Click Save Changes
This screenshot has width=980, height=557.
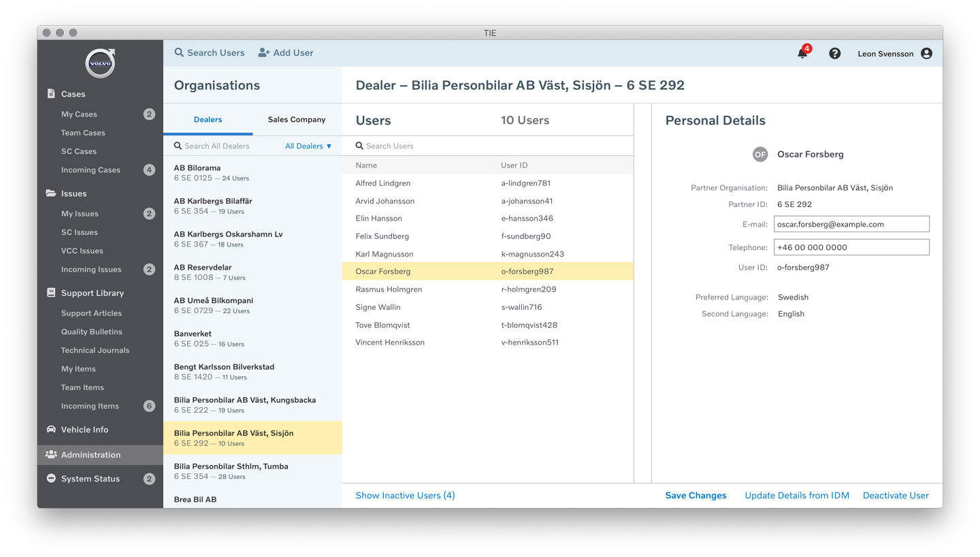(696, 496)
